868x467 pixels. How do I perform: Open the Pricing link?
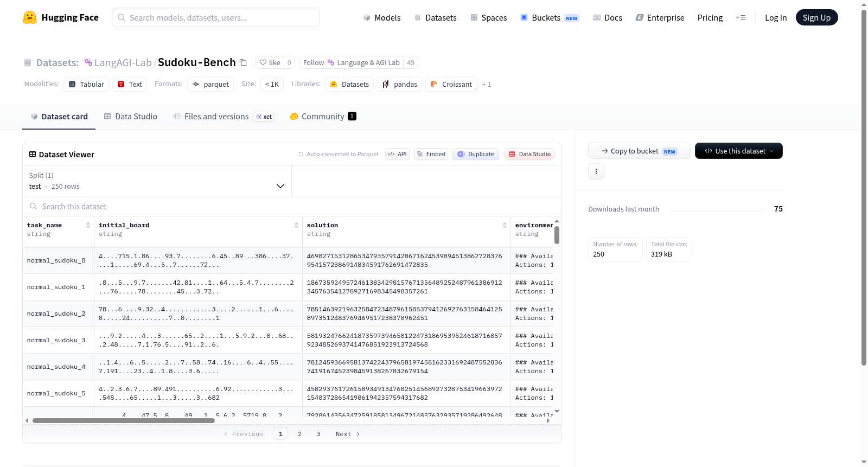[710, 18]
